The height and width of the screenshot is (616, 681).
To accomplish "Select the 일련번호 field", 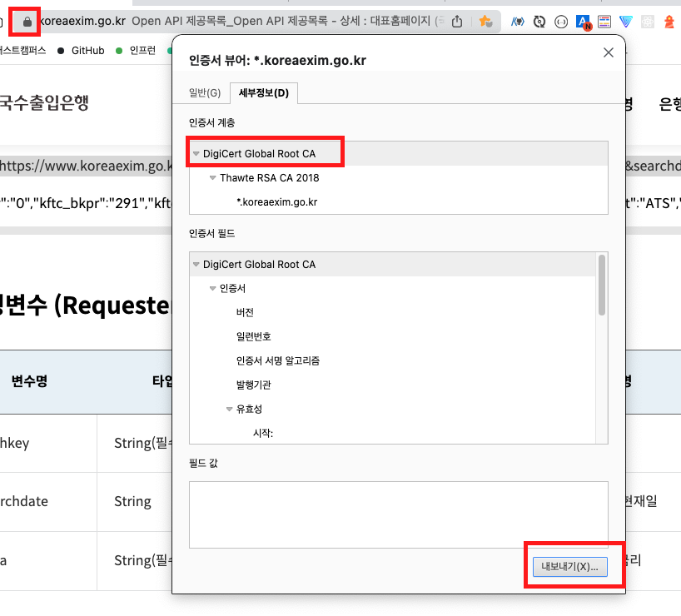I will click(x=254, y=336).
